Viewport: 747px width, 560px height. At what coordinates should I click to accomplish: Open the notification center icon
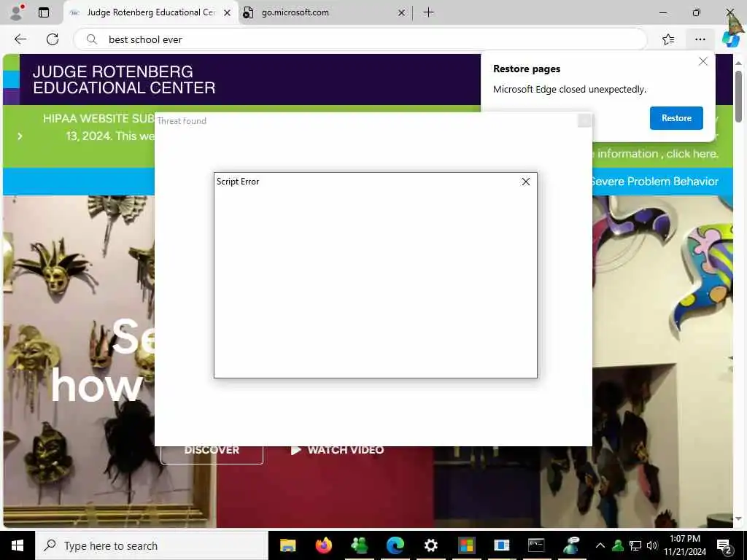click(x=724, y=545)
